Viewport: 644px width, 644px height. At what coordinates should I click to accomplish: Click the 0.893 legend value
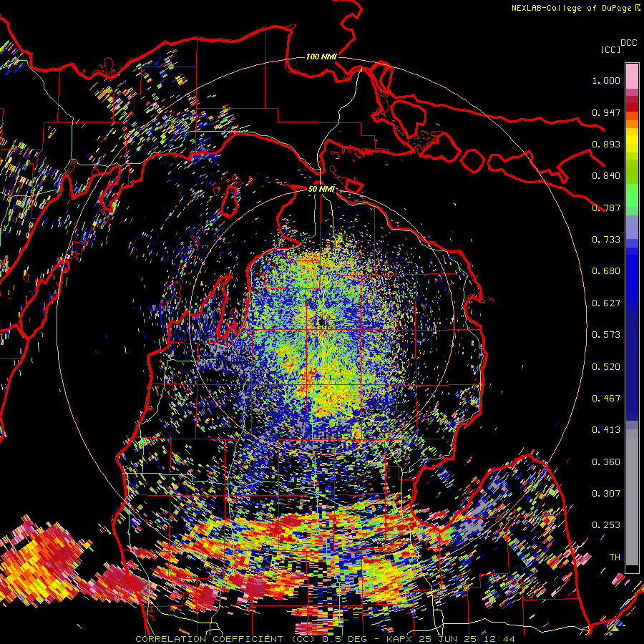click(606, 144)
